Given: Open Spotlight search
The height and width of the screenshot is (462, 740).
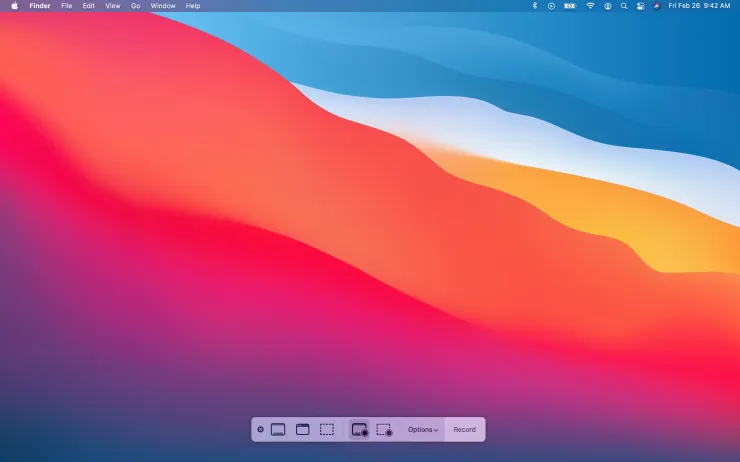Looking at the screenshot, I should point(624,6).
